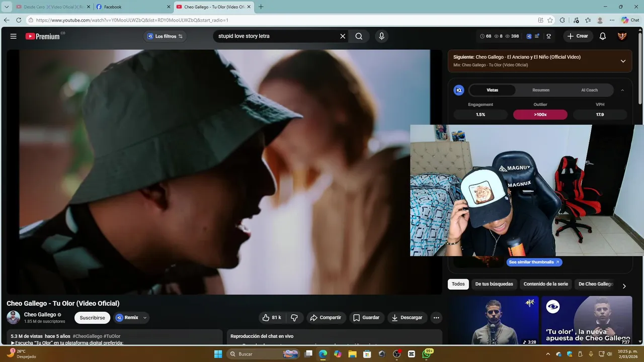This screenshot has height=362, width=644.
Task: Download the video with Descargar
Action: pyautogui.click(x=407, y=318)
